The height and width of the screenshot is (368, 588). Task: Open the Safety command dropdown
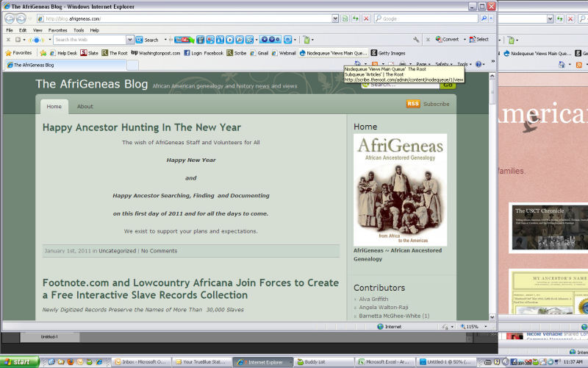pyautogui.click(x=444, y=64)
